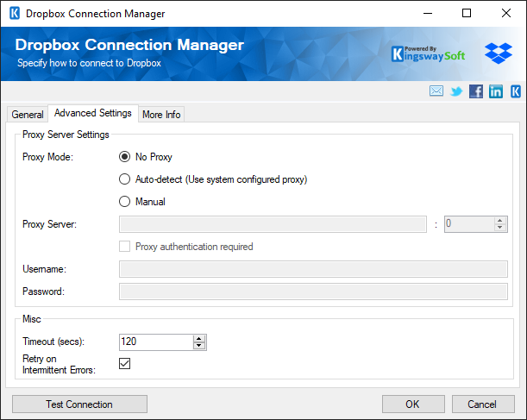Click the Test Connection button
Image resolution: width=527 pixels, height=420 pixels.
(x=79, y=404)
